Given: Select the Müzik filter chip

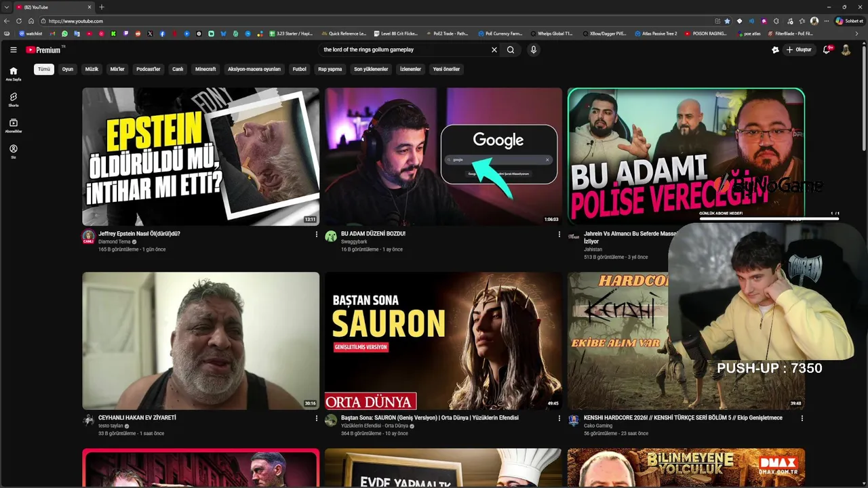Looking at the screenshot, I should tap(92, 69).
